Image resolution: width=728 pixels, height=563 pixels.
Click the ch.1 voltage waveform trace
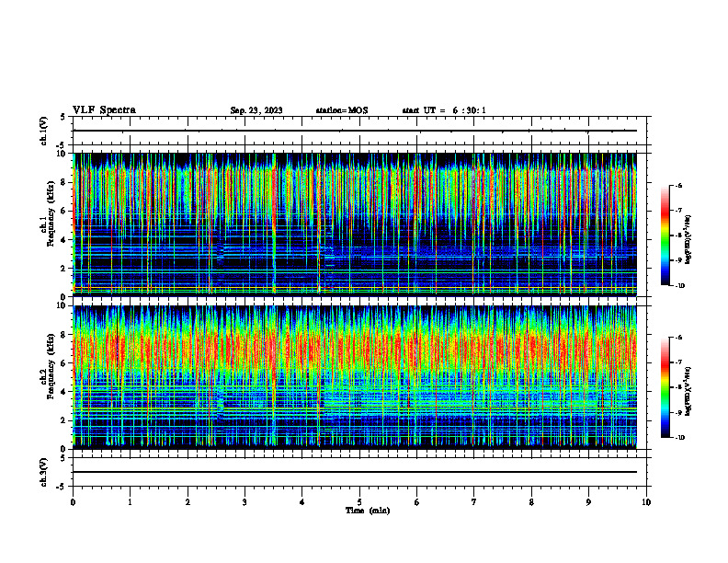coord(355,131)
